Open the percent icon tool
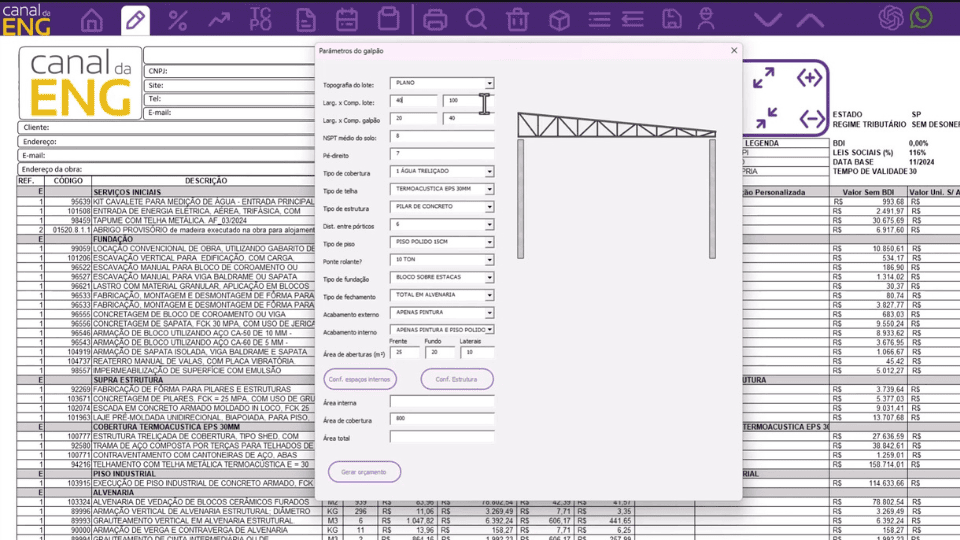The height and width of the screenshot is (540, 960). pyautogui.click(x=178, y=20)
